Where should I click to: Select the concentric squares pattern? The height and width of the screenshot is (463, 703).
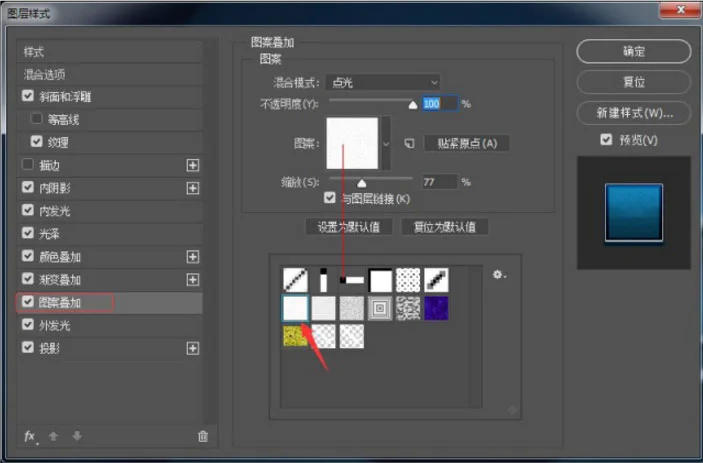(x=380, y=308)
